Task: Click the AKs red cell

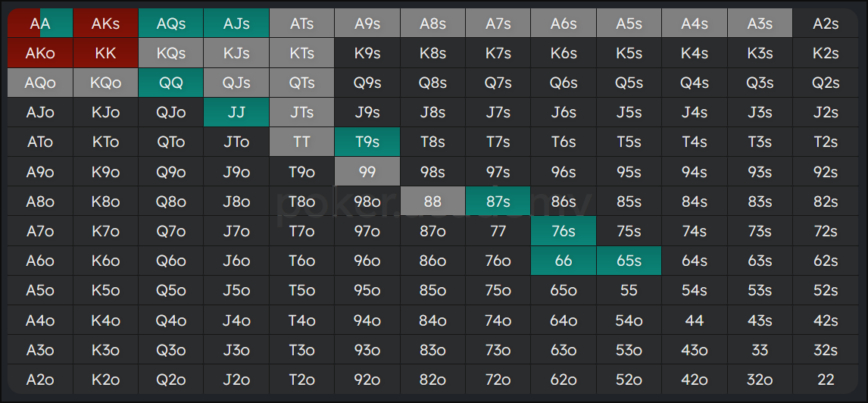Action: click(105, 23)
